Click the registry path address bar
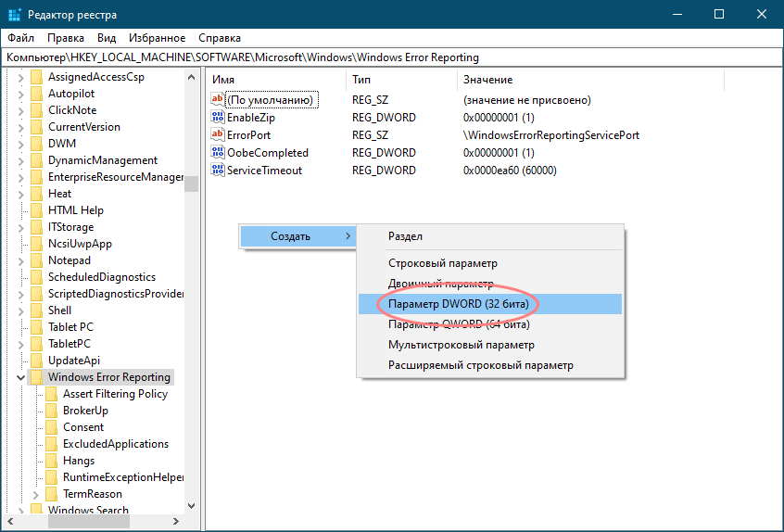Image resolution: width=784 pixels, height=532 pixels. [391, 57]
